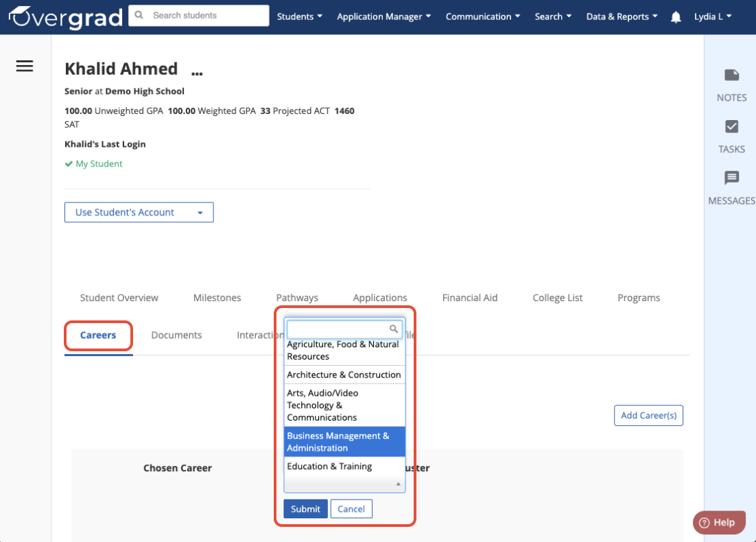The width and height of the screenshot is (756, 542).
Task: Focus the Search students field
Action: 199,15
